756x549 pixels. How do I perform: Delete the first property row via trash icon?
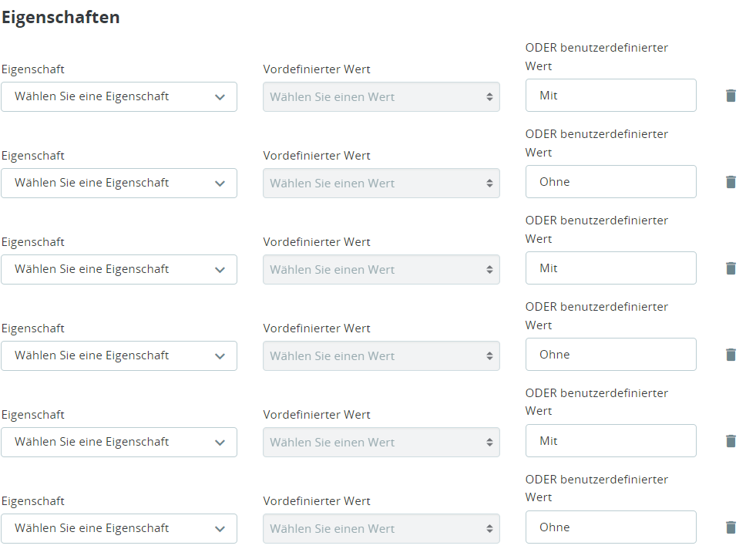[731, 96]
